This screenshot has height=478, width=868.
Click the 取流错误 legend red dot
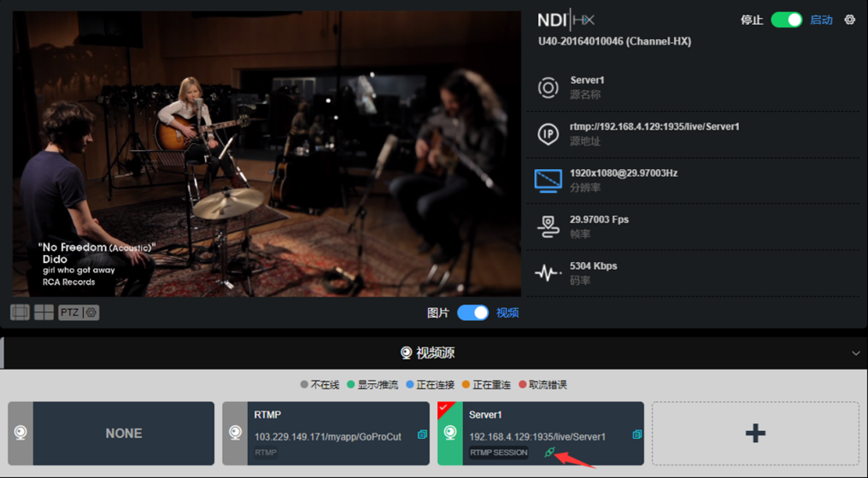(x=522, y=384)
